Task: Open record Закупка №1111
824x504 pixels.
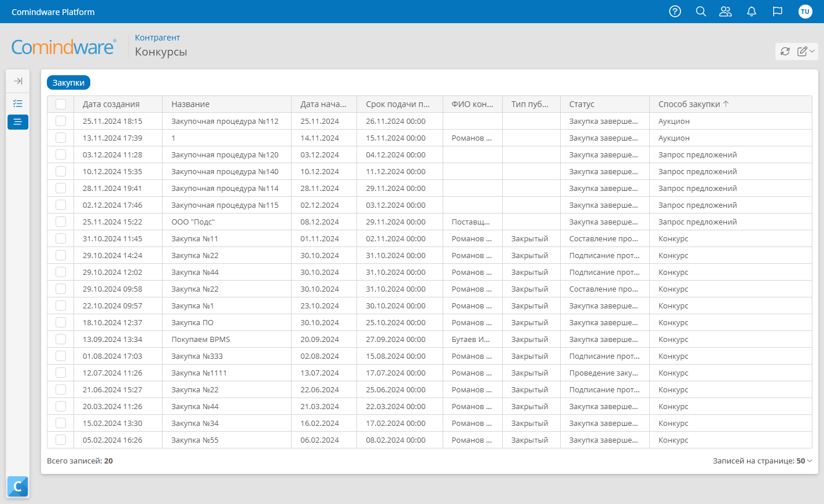Action: pos(199,373)
